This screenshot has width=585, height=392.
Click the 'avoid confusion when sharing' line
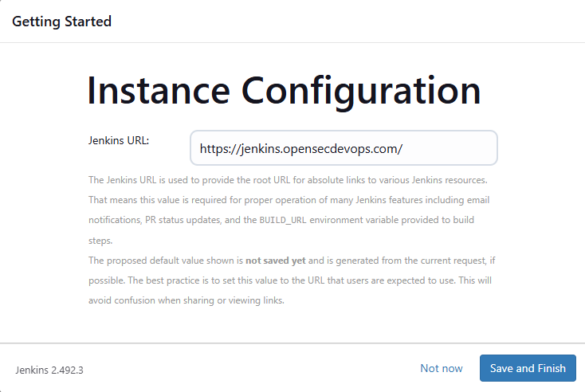tap(186, 300)
